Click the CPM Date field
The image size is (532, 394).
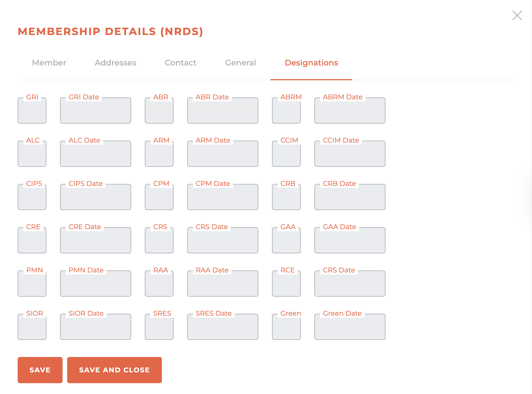coord(222,197)
